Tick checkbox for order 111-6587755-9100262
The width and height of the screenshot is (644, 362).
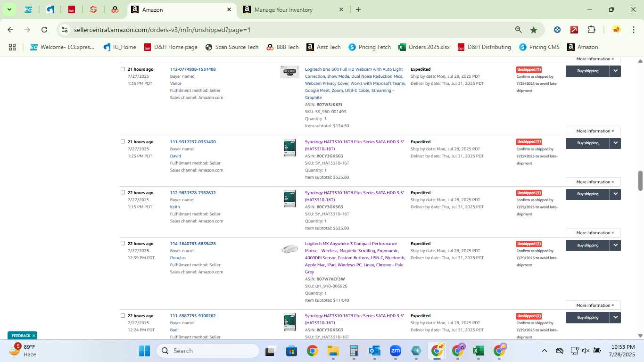tap(123, 315)
